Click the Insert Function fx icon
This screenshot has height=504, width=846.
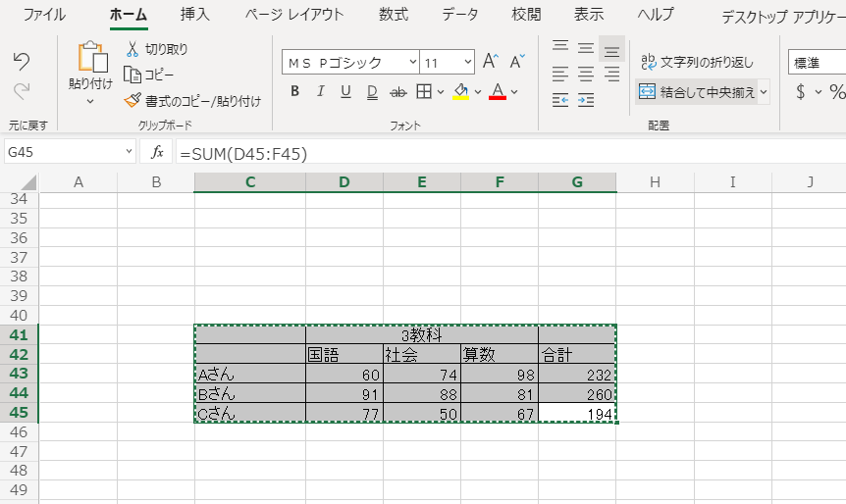pyautogui.click(x=156, y=152)
